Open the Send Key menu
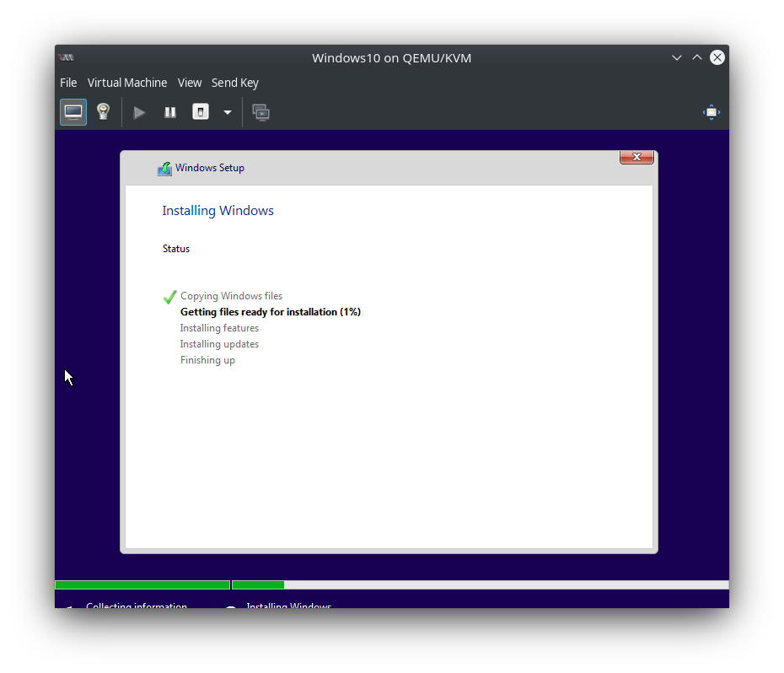The image size is (784, 673). (x=235, y=83)
